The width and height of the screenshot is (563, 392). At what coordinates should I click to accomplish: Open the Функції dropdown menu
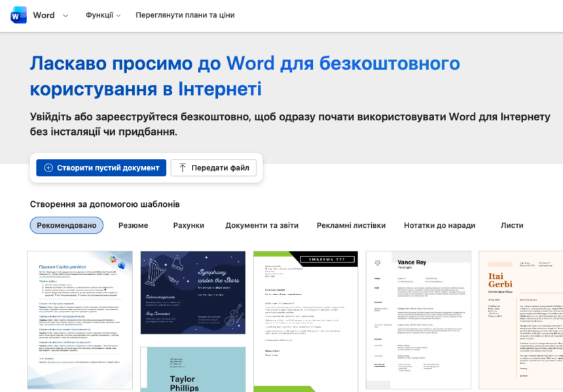(103, 15)
